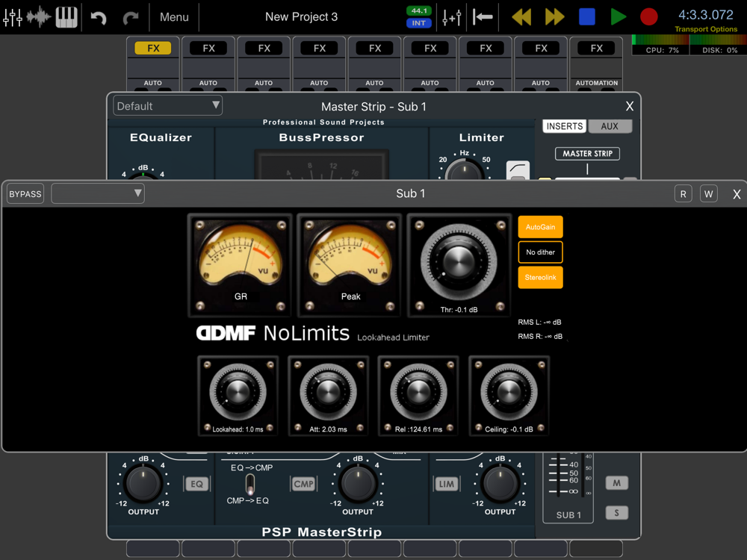
Task: Click the Limiter section OUTPUT knob
Action: coord(500,484)
